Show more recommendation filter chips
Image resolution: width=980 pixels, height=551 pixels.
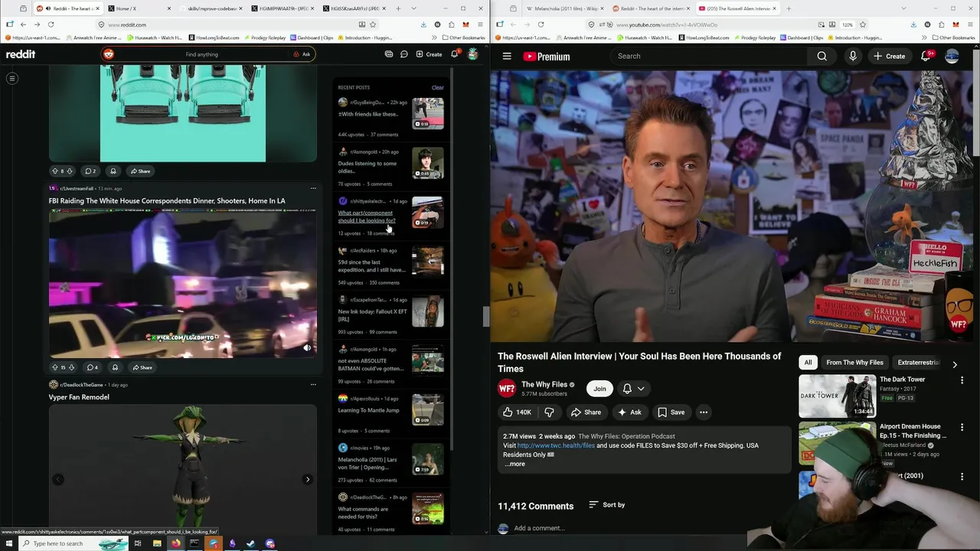point(954,364)
